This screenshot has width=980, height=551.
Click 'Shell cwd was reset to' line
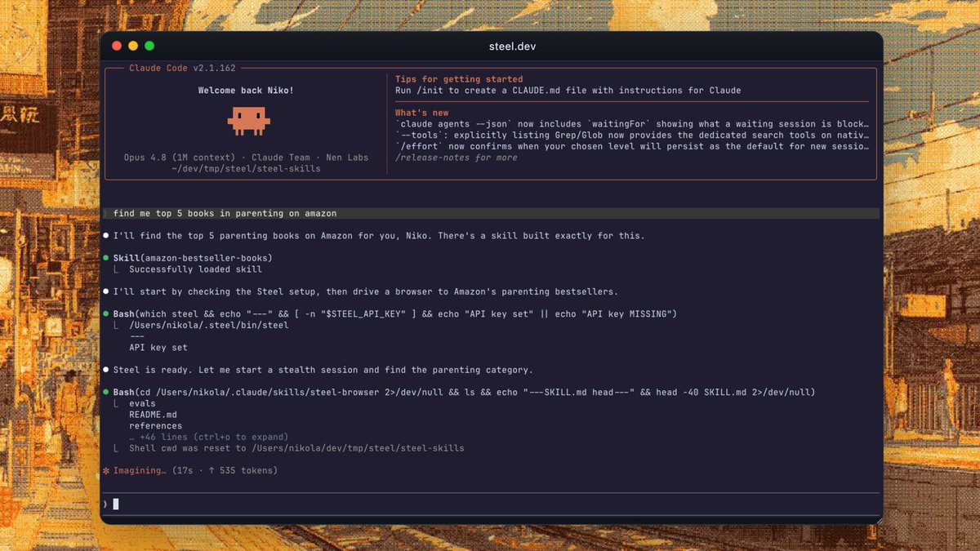click(296, 448)
